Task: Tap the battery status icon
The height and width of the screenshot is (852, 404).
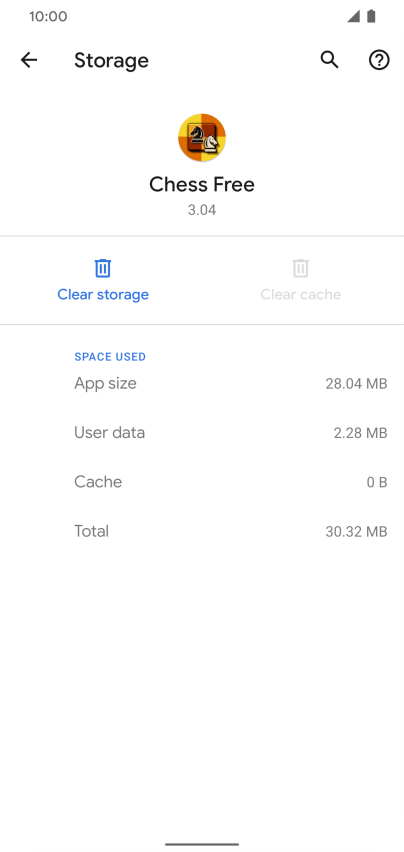Action: 371,16
